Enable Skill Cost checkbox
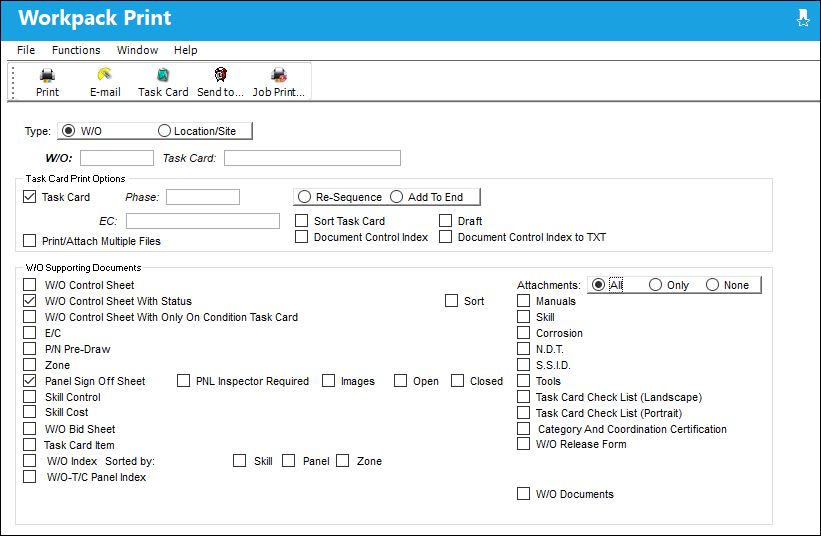821x536 pixels. click(30, 412)
